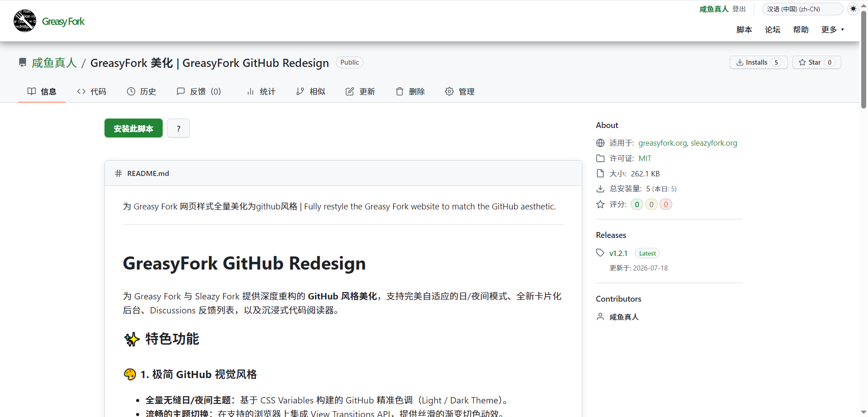Viewport: 868px width, 417px height.
Task: Toggle the light/dark theme sun button
Action: pos(853,9)
